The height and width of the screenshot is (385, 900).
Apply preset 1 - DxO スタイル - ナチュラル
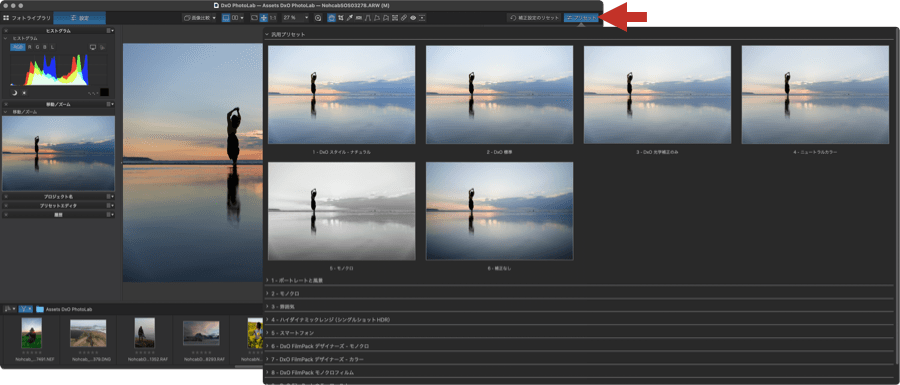pos(342,95)
